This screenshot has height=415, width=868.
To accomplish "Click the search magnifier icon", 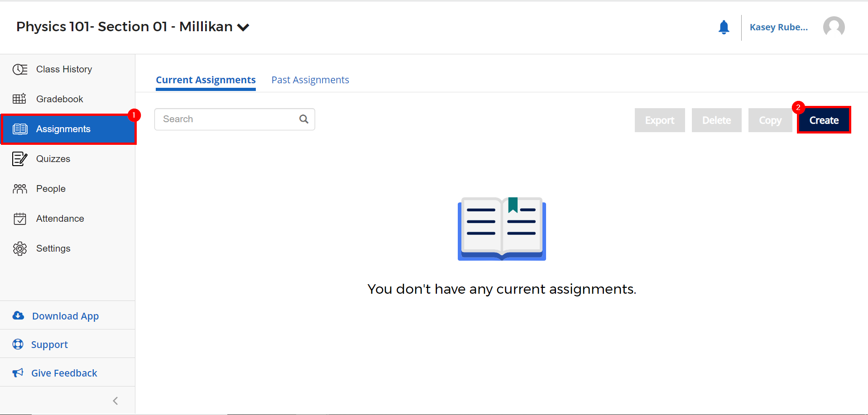I will pos(303,119).
